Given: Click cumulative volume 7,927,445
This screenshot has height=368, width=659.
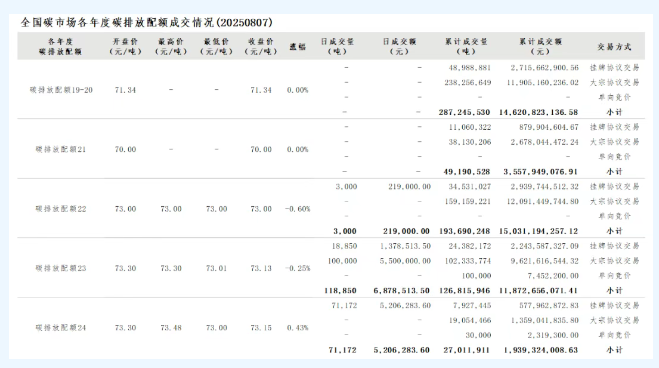Looking at the screenshot, I should [472, 305].
